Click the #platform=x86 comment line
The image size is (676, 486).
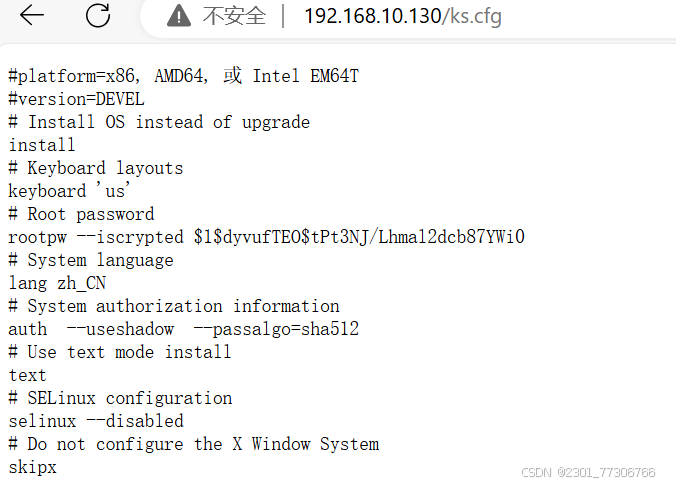184,76
